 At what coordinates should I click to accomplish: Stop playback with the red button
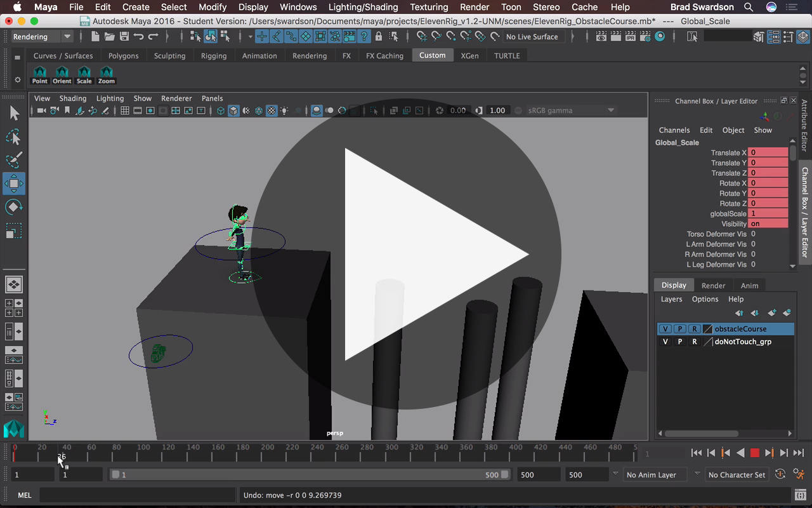tap(754, 453)
